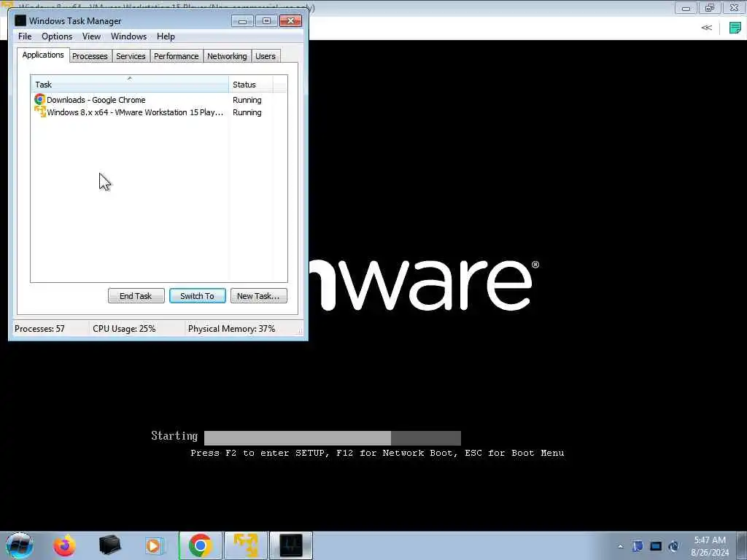The image size is (747, 560).
Task: Switch to the Users tab
Action: coord(266,56)
